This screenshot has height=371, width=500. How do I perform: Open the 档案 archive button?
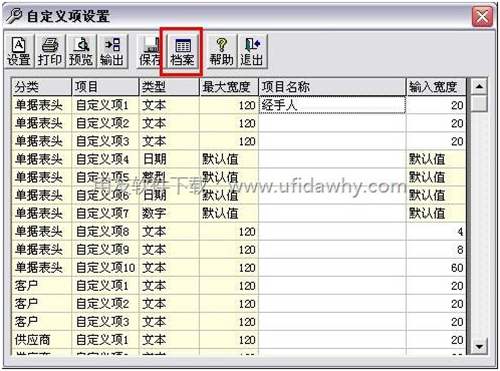182,51
